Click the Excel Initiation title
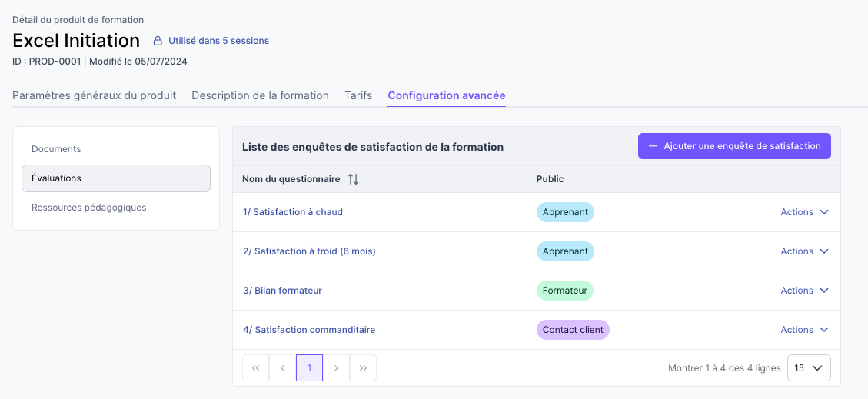The image size is (868, 399). click(x=76, y=41)
